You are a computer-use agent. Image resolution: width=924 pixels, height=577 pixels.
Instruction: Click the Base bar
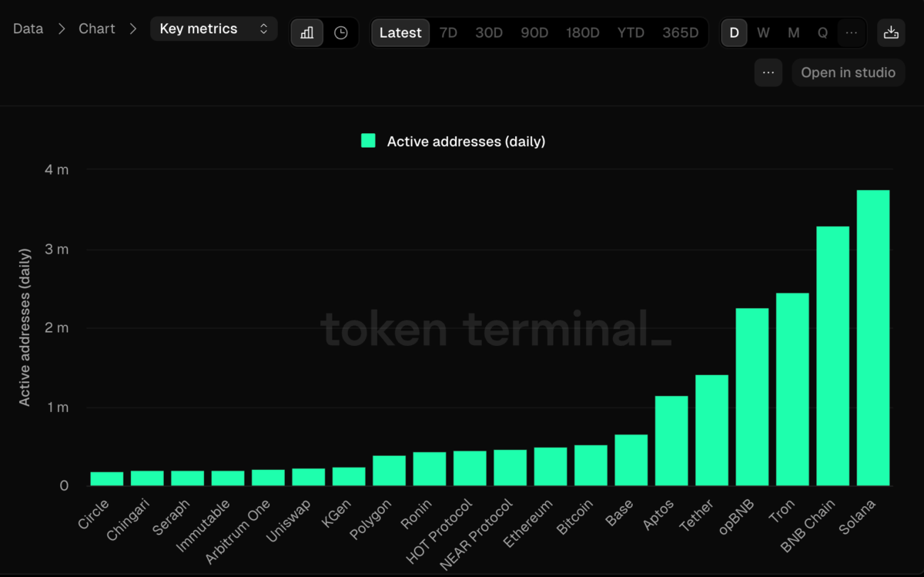(x=631, y=461)
